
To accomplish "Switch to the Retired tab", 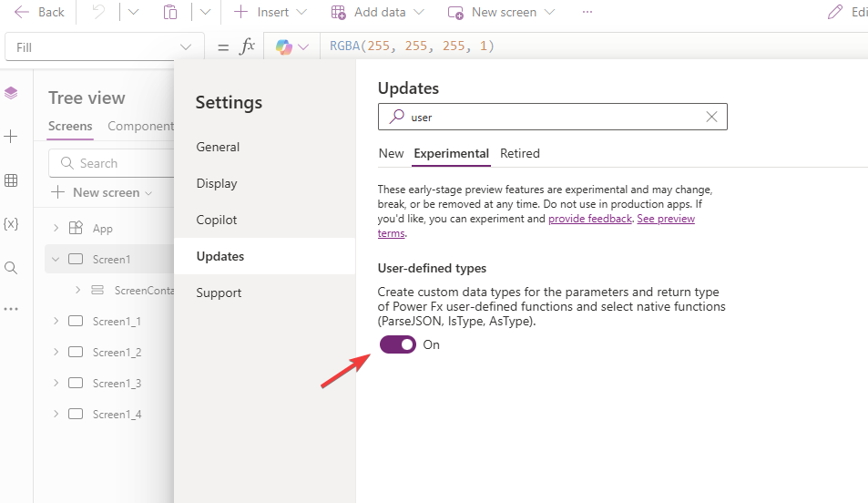I will [519, 153].
